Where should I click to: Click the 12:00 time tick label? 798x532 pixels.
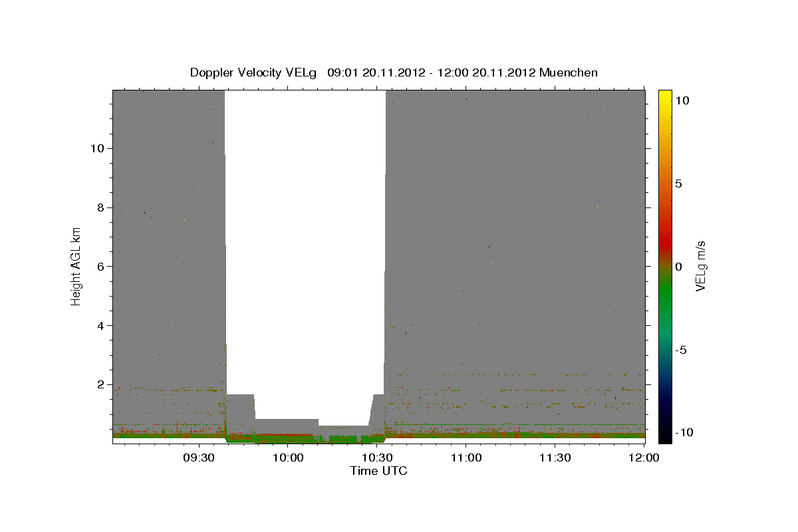643,458
